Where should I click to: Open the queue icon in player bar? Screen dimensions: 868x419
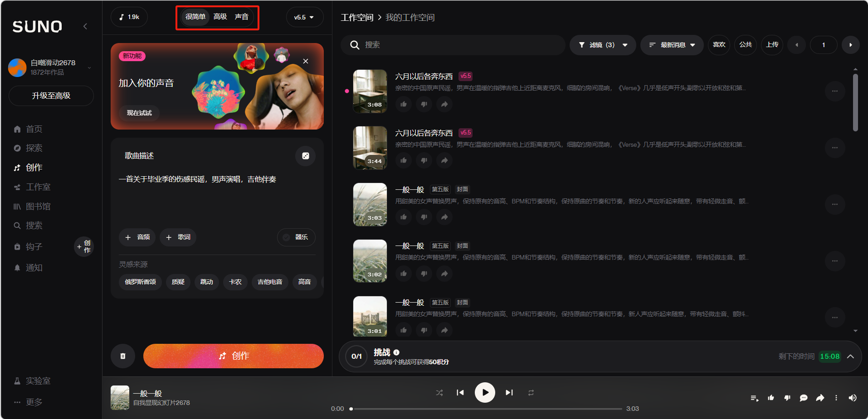click(x=754, y=398)
